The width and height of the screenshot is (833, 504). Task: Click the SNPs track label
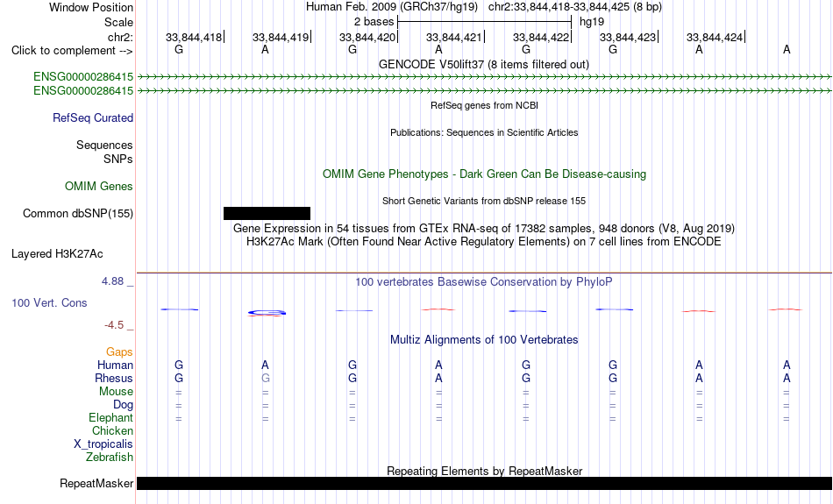point(118,159)
